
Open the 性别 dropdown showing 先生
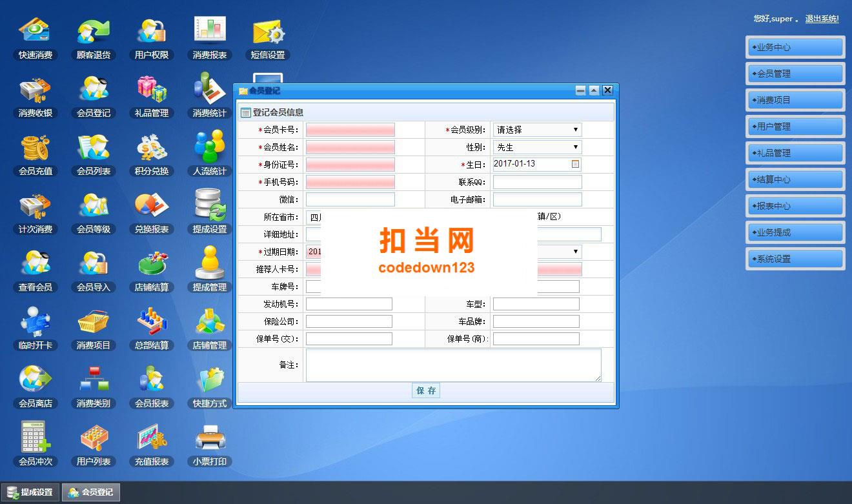tap(537, 147)
